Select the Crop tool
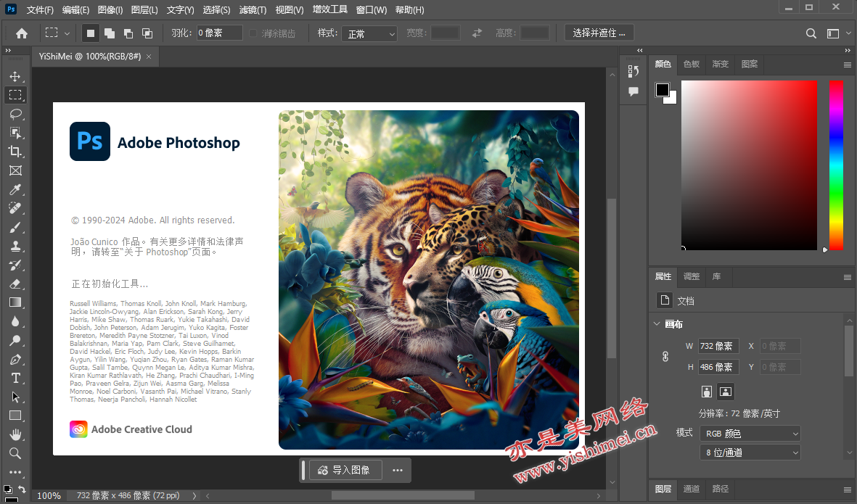 coord(15,152)
